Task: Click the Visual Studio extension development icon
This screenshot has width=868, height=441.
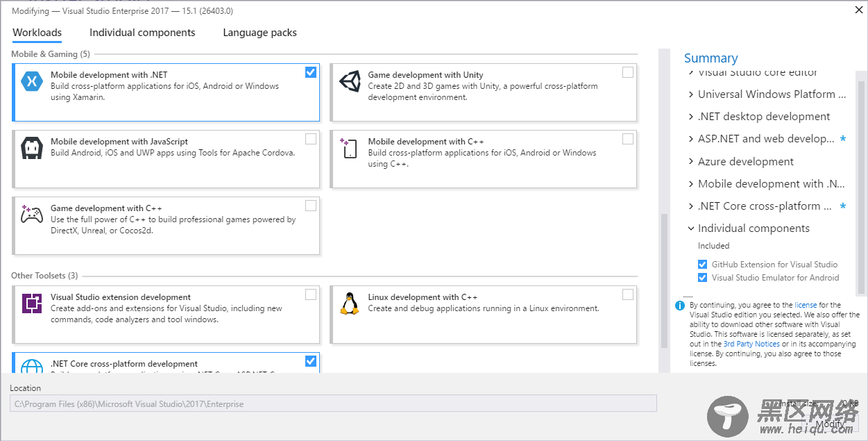Action: [32, 303]
